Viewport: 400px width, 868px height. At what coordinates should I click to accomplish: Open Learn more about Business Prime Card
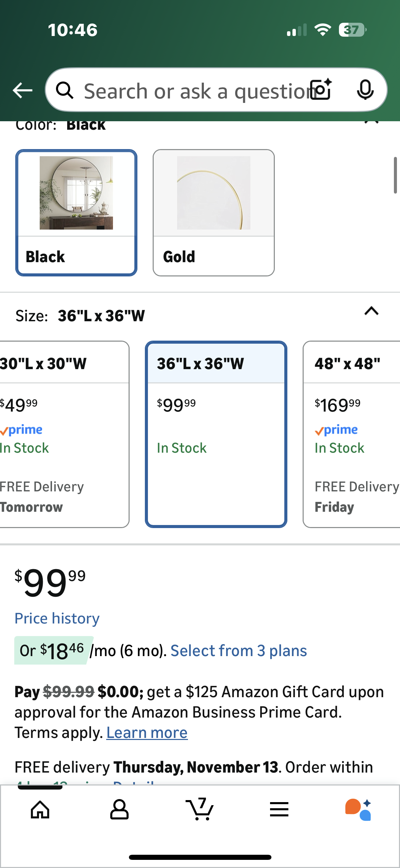point(147,733)
